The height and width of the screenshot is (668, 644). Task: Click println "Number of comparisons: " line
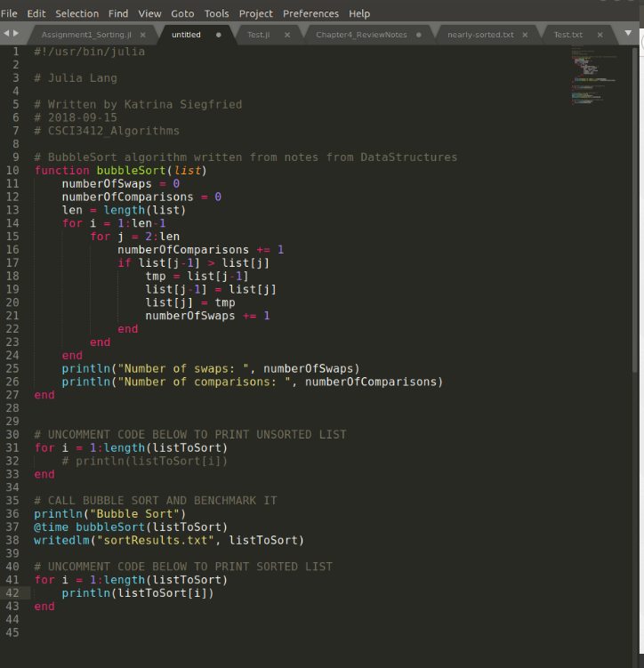tap(252, 382)
